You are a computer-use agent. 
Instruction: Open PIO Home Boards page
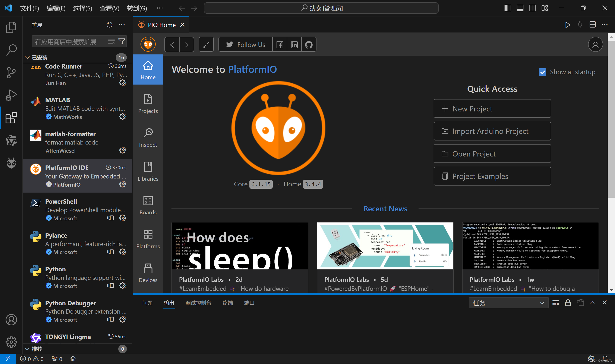click(x=148, y=205)
